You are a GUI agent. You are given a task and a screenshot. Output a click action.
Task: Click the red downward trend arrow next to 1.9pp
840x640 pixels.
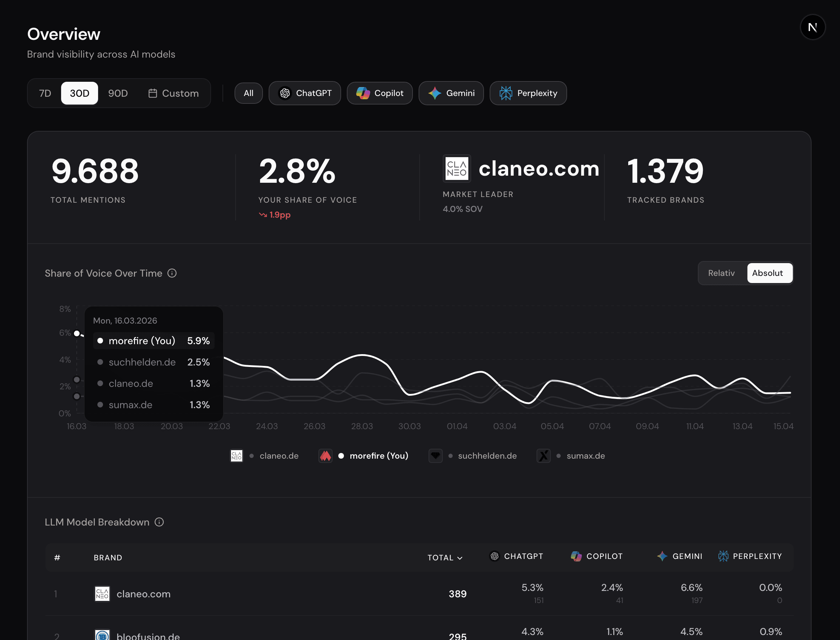click(263, 215)
